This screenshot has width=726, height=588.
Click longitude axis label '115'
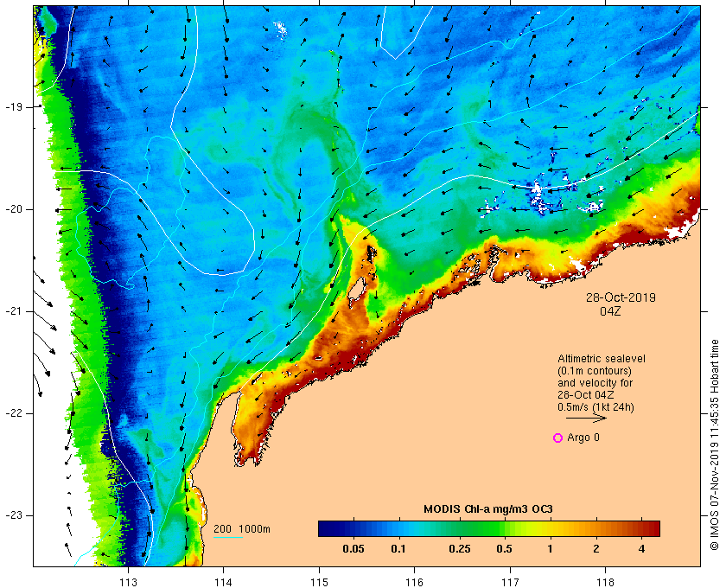point(319,582)
